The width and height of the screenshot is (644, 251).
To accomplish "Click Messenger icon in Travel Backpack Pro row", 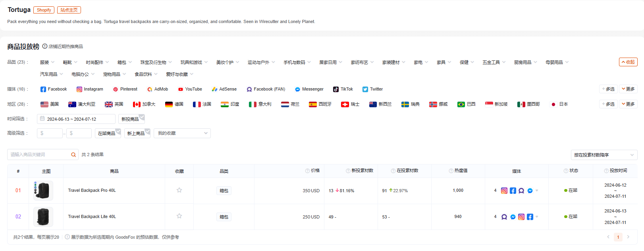I will click(530, 191).
